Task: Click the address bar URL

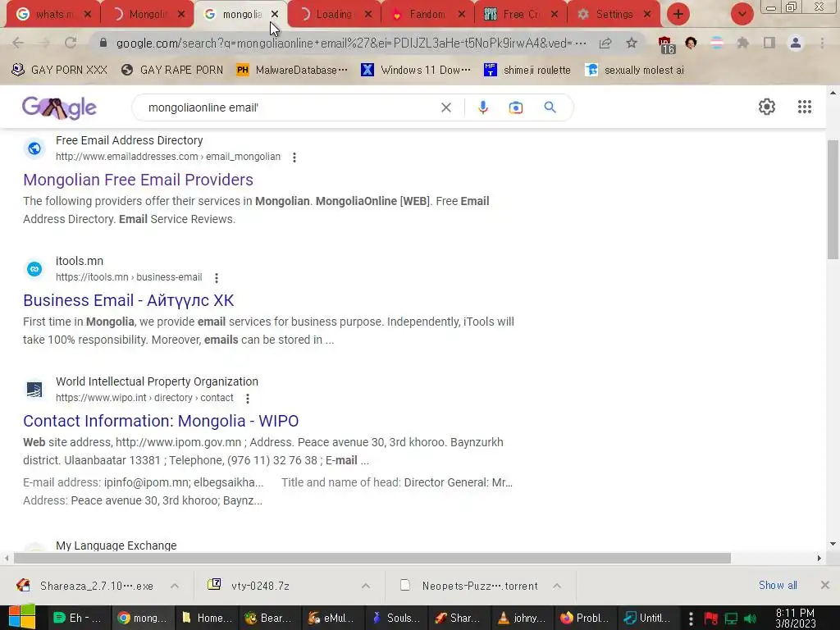Action: [351, 43]
